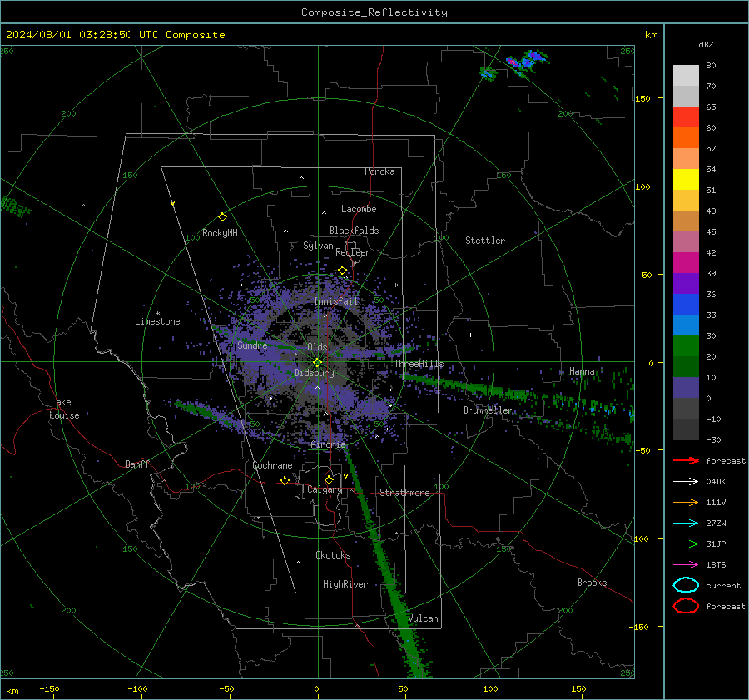Click the Banff label
The image size is (749, 700).
pos(137,464)
